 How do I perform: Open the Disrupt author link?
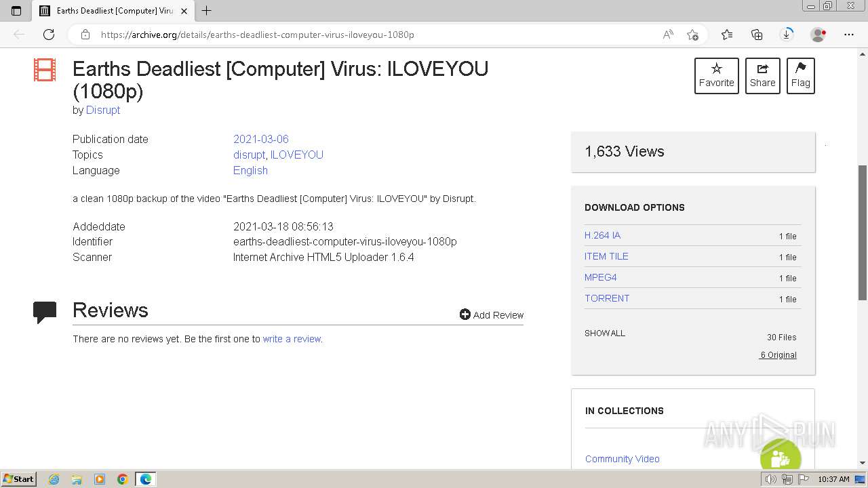click(103, 110)
